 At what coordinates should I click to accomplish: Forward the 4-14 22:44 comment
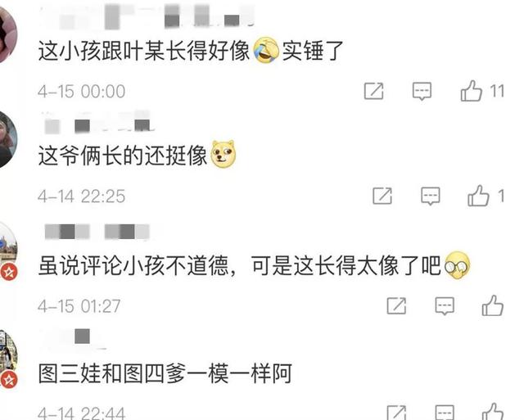396,413
